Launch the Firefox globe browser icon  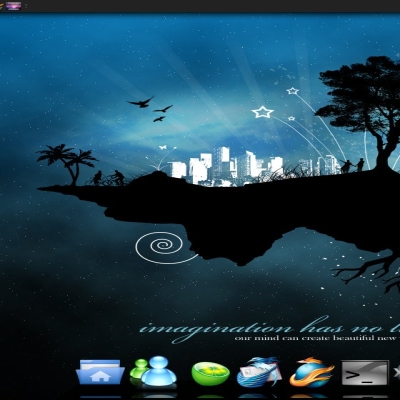311,372
